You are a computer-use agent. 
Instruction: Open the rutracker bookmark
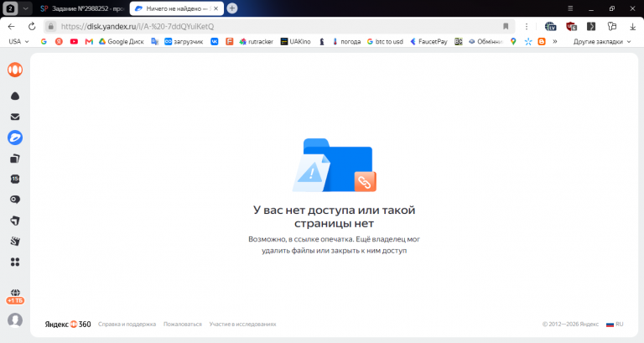(x=257, y=41)
